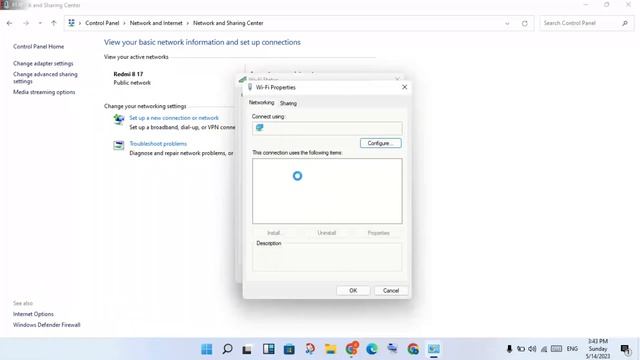
Task: Switch to the Networking tab
Action: pyautogui.click(x=261, y=102)
